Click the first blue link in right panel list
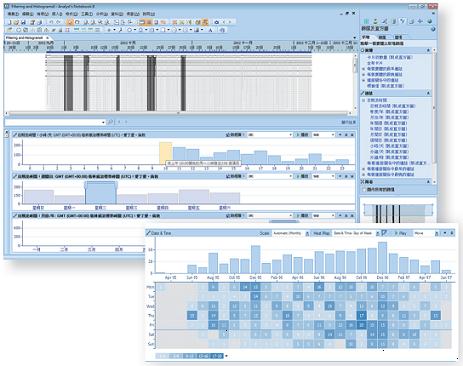This screenshot has width=463, height=366. click(389, 57)
